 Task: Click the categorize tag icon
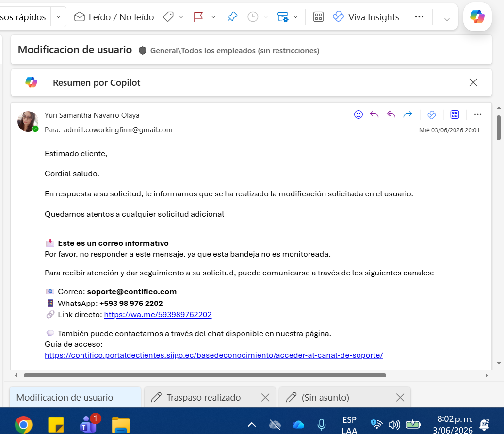168,16
